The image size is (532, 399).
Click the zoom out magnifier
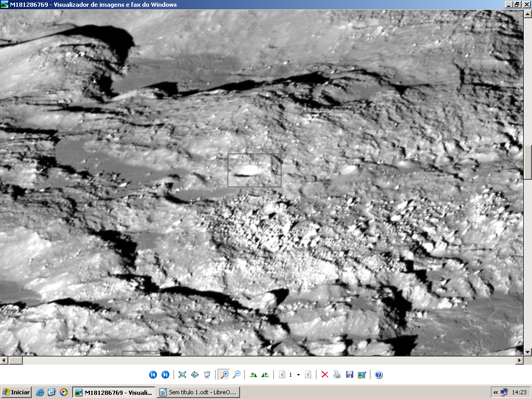point(236,375)
